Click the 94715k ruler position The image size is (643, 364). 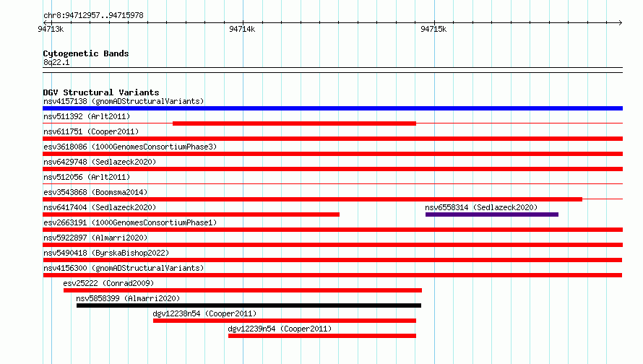(x=433, y=29)
